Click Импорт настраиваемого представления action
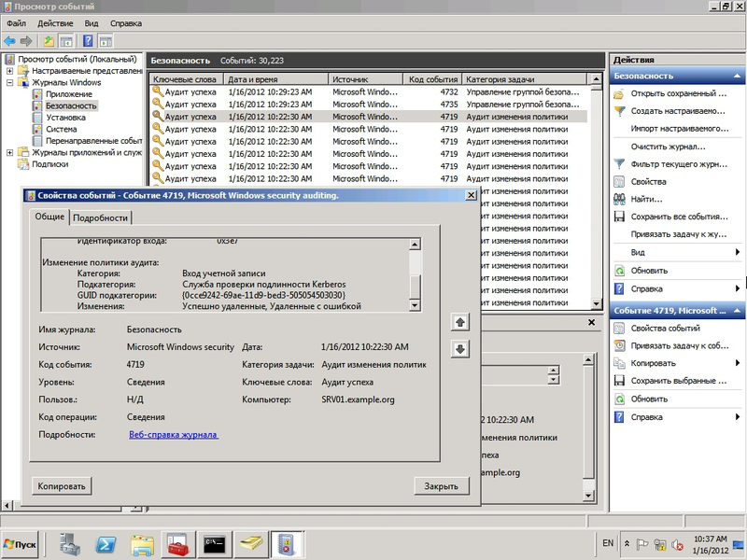 [680, 129]
